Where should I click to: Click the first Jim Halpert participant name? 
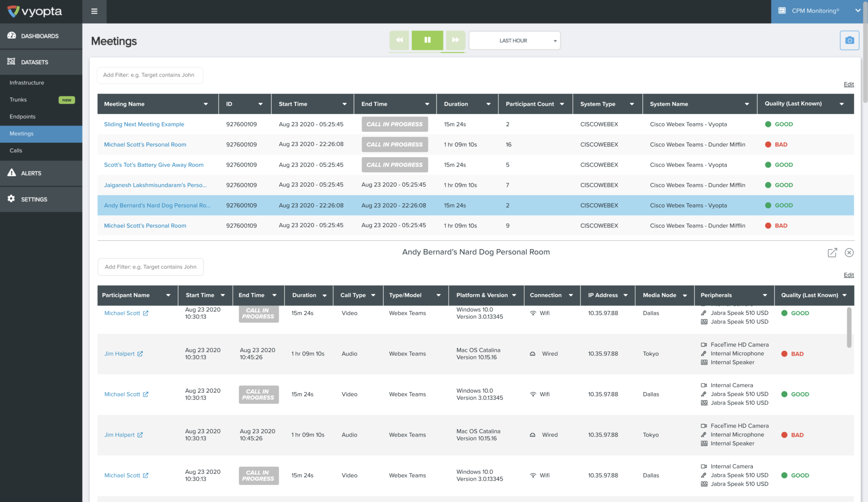coord(120,354)
